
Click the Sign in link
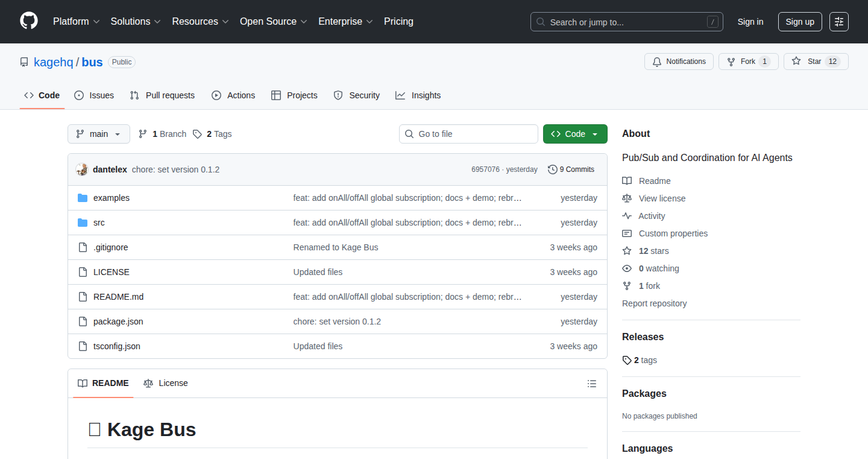pos(750,22)
